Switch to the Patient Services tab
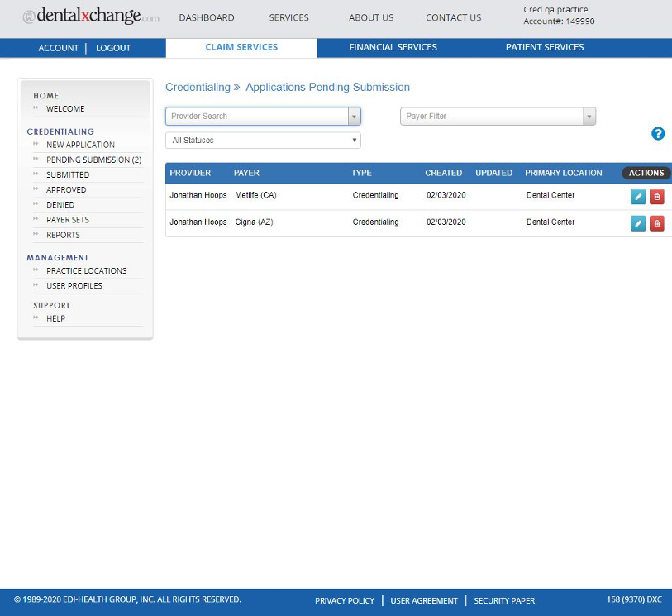672x616 pixels. [545, 47]
